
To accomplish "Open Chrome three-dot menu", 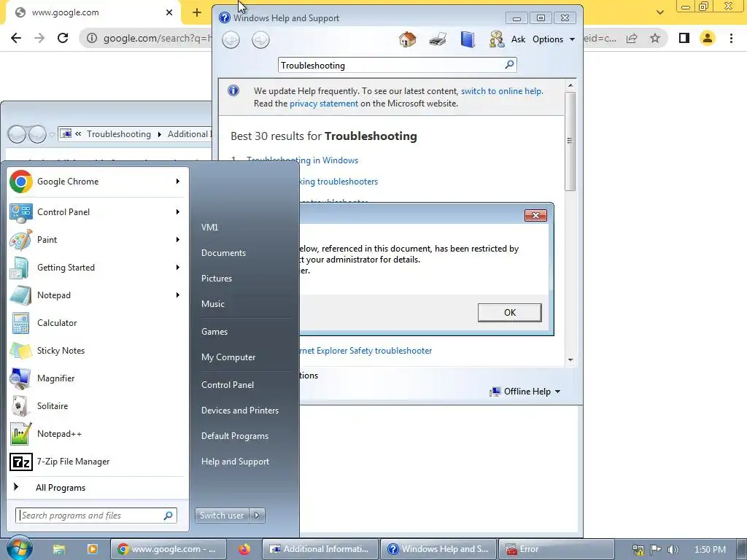I will tap(731, 38).
